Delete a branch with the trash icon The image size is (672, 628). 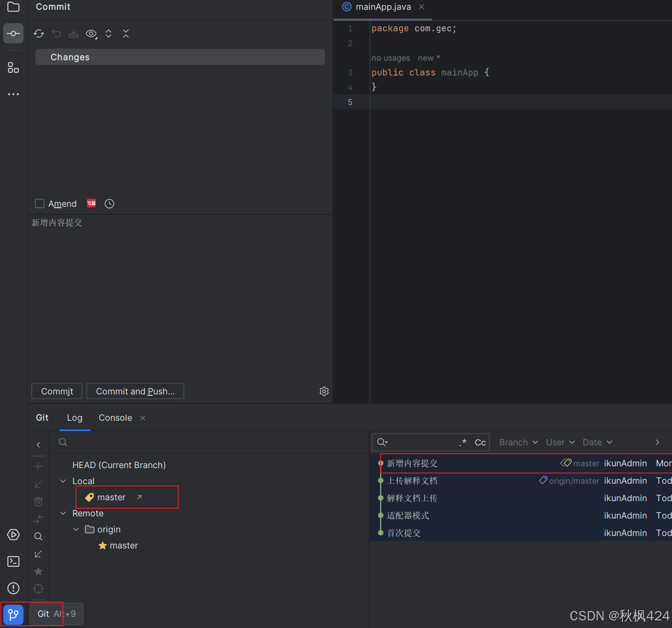(x=38, y=501)
